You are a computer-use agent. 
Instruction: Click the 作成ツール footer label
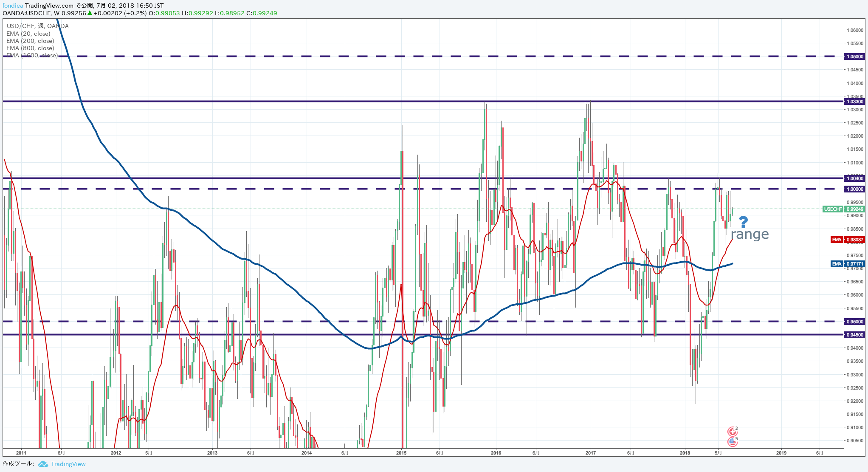click(x=18, y=464)
